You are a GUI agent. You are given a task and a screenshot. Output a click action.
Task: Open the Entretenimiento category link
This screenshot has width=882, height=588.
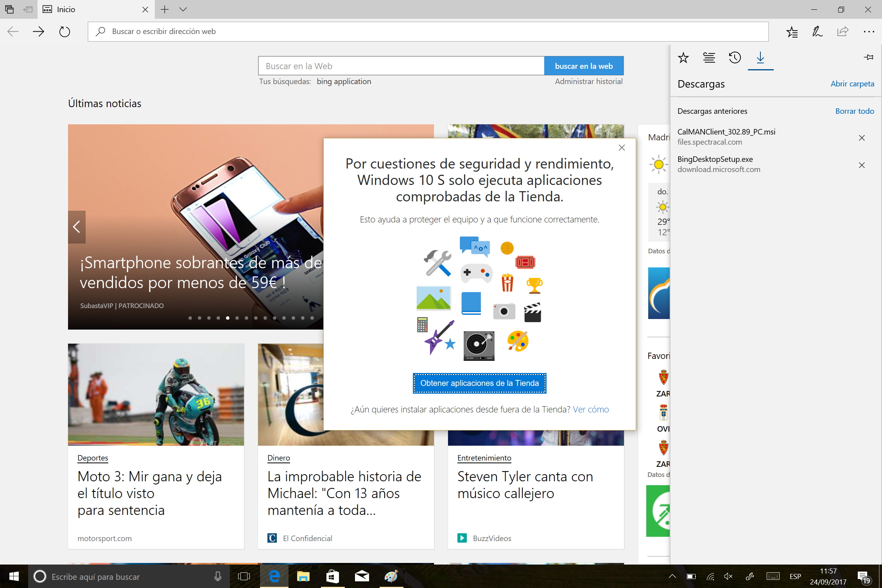484,458
